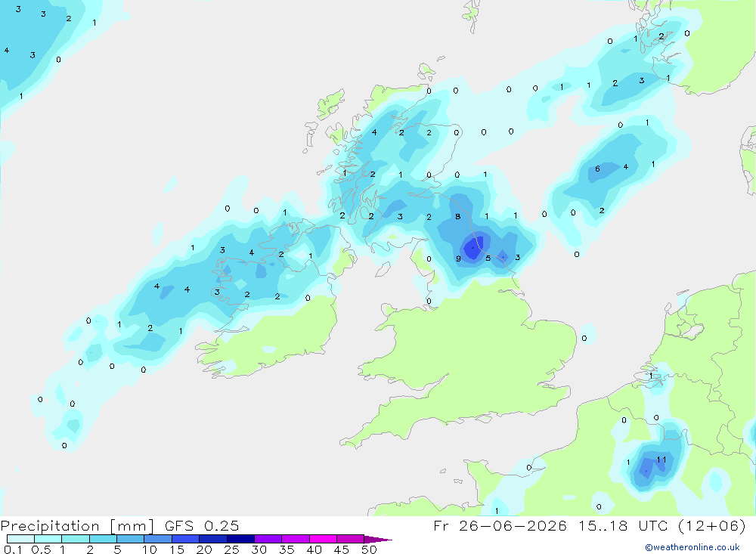The height and width of the screenshot is (554, 756).
Task: Click the legend label '0.1'
Action: (13, 549)
